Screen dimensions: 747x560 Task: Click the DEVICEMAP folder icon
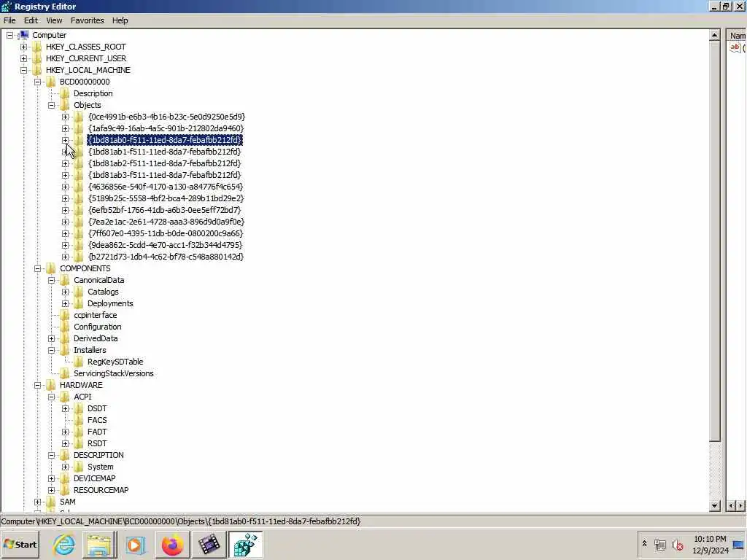pyautogui.click(x=64, y=478)
